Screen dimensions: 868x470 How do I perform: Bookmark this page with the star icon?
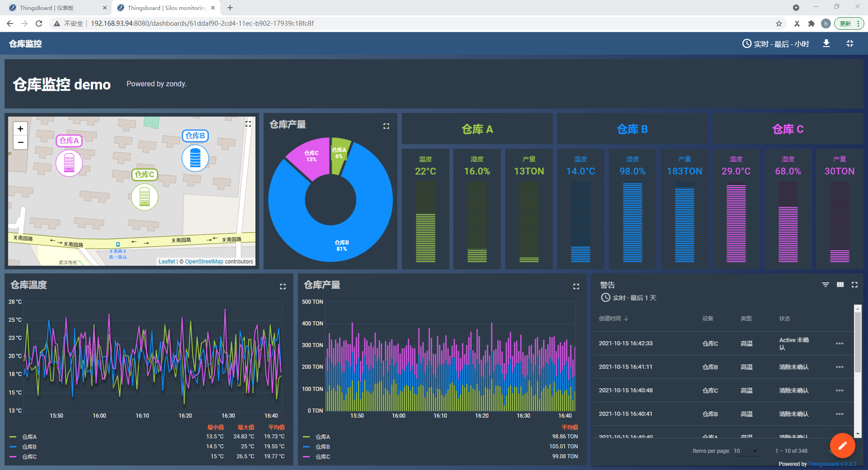pos(779,23)
